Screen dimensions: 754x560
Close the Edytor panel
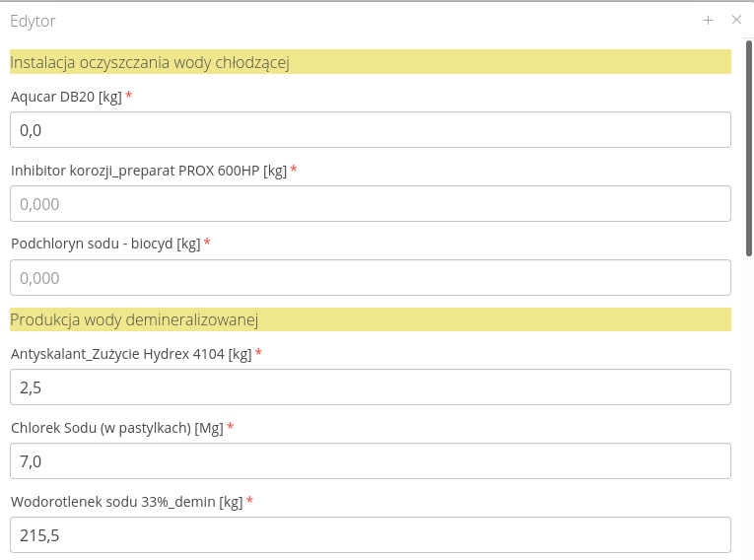coord(736,20)
